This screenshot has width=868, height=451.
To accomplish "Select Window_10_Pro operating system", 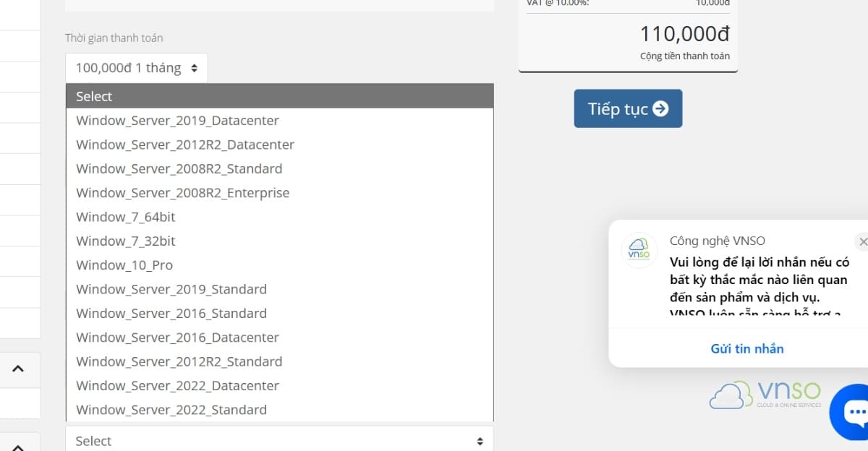I will (279, 265).
